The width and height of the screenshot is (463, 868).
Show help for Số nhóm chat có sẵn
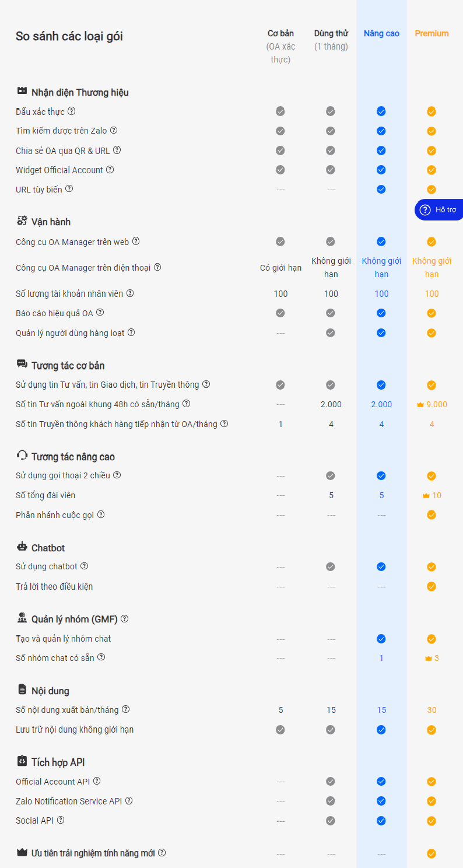(x=101, y=657)
